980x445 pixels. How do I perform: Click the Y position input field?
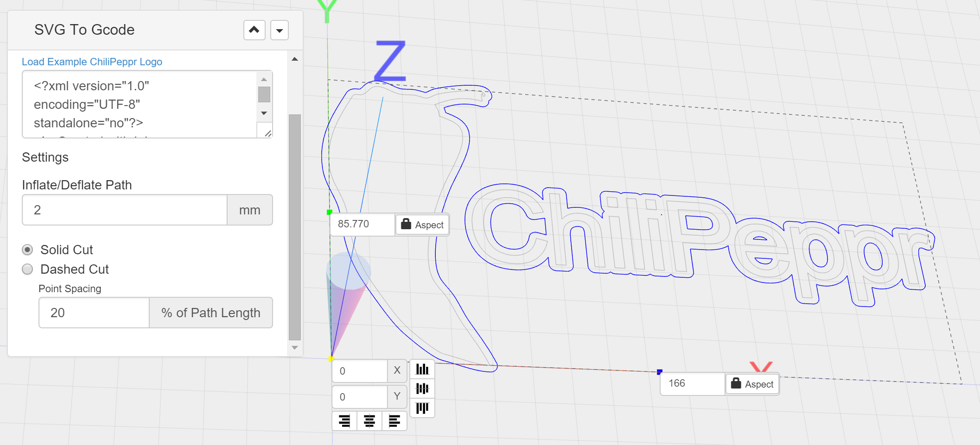tap(360, 397)
